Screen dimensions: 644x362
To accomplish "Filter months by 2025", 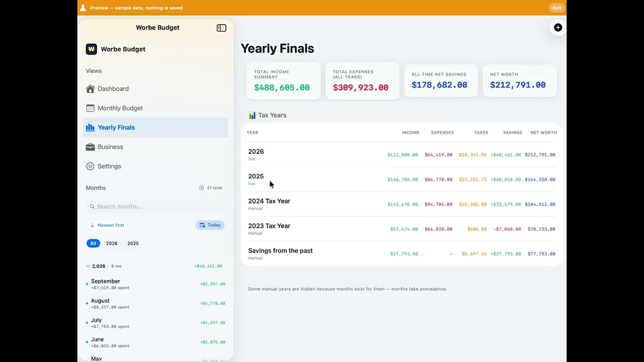I will (x=133, y=243).
